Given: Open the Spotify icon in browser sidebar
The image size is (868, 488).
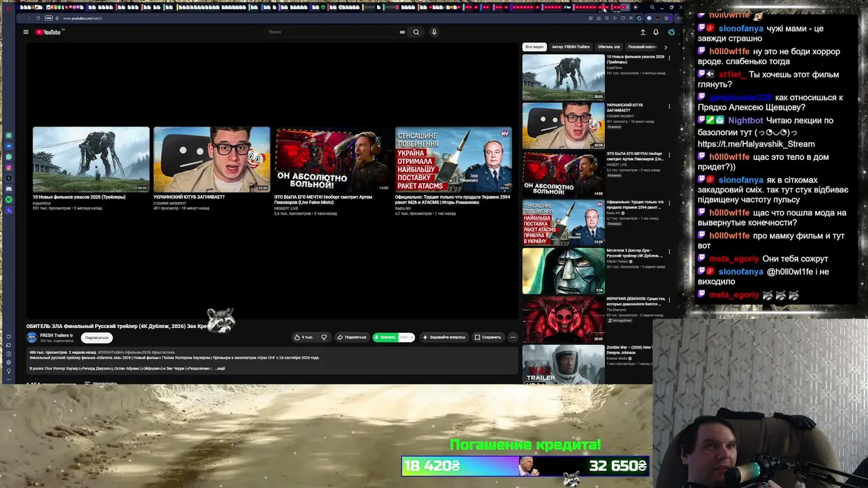Looking at the screenshot, I should click(9, 200).
